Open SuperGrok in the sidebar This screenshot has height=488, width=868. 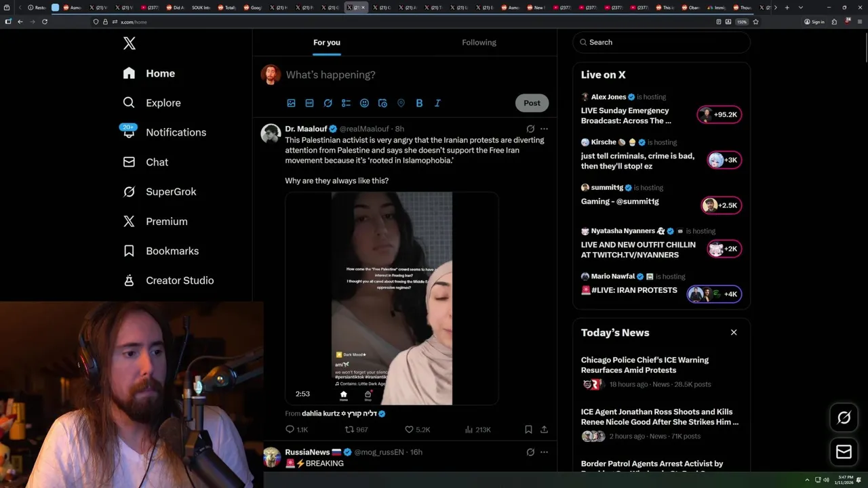pos(160,192)
